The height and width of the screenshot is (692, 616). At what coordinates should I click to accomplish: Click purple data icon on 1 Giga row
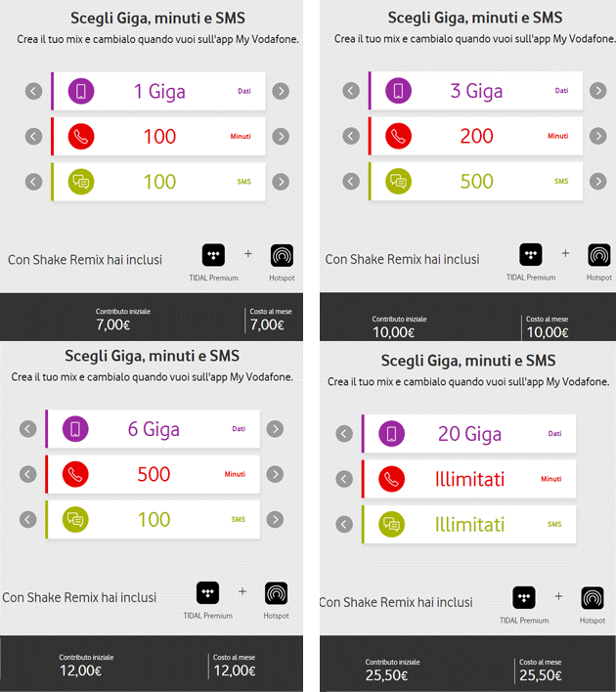point(80,91)
